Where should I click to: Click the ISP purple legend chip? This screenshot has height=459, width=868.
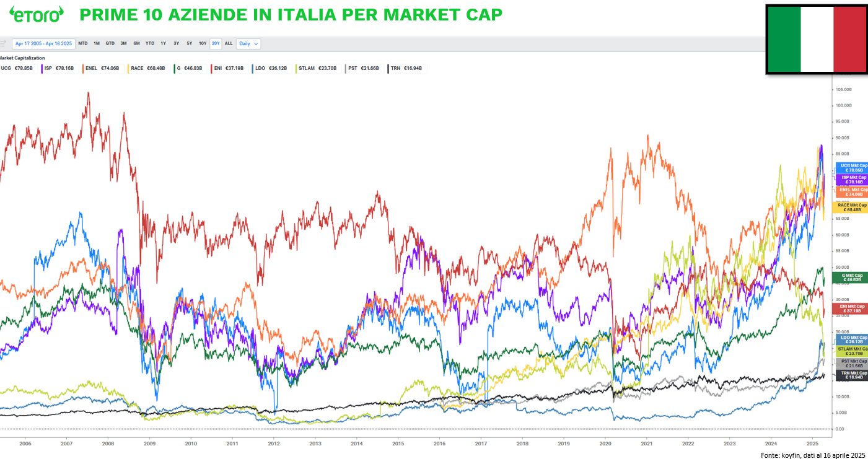coord(59,68)
